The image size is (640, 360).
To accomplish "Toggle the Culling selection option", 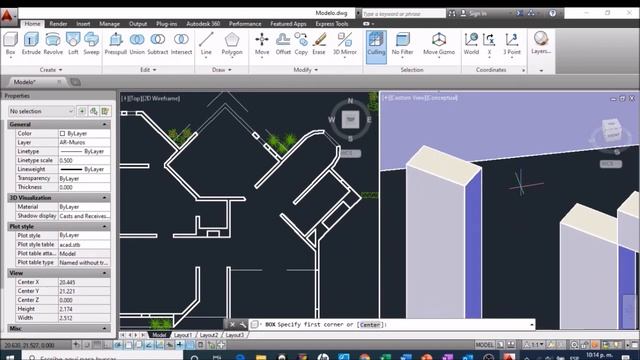I will tap(376, 46).
